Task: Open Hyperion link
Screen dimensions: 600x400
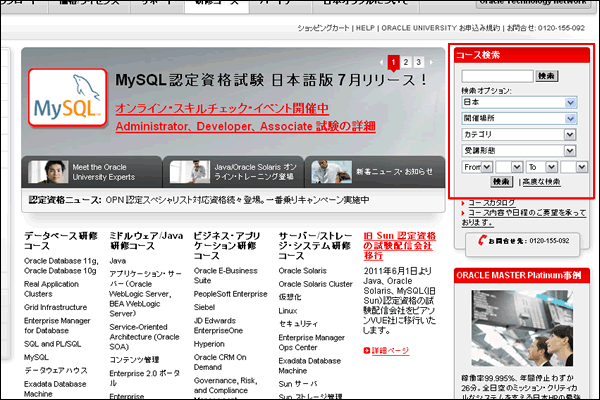Action: click(209, 344)
